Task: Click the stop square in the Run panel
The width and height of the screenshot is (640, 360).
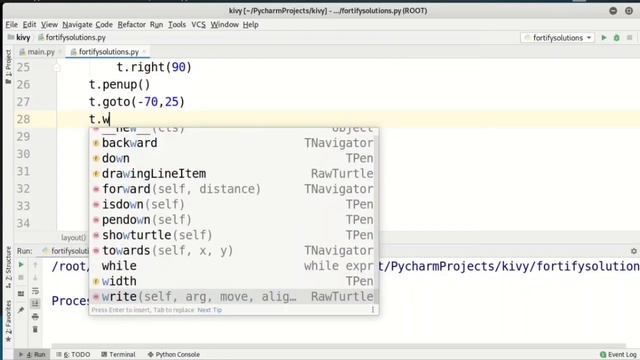Action: (21, 278)
